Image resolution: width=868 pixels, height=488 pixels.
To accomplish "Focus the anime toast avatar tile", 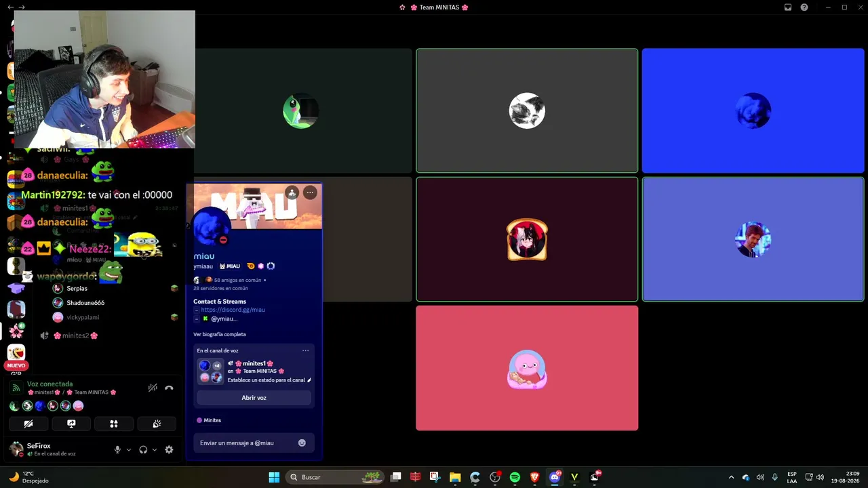I will point(527,239).
